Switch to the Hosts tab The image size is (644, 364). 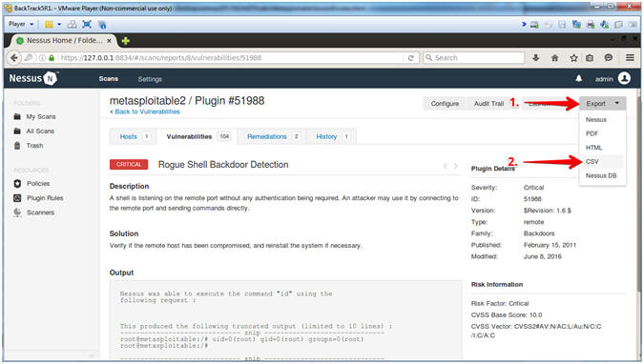(134, 136)
